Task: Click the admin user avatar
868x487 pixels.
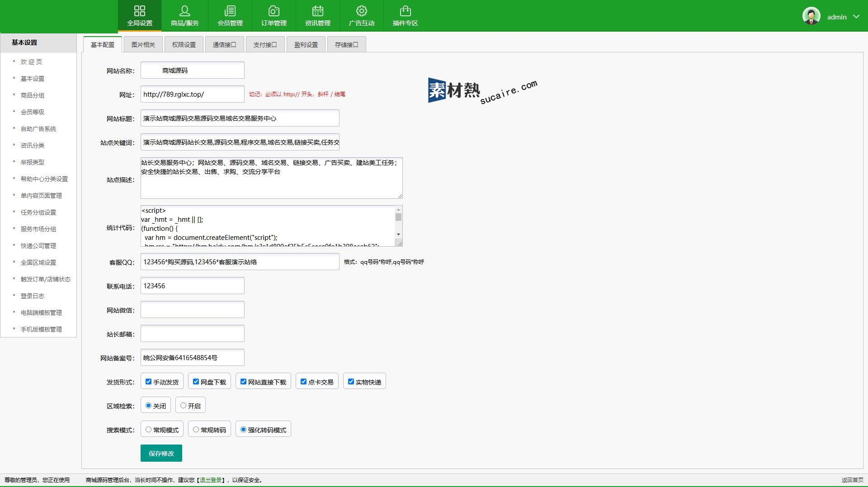Action: click(811, 16)
